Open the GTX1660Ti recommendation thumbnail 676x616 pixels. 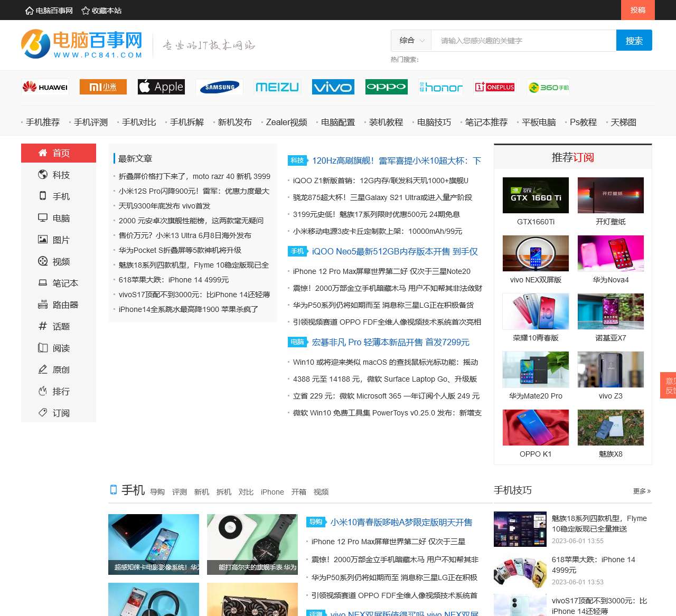pyautogui.click(x=536, y=195)
